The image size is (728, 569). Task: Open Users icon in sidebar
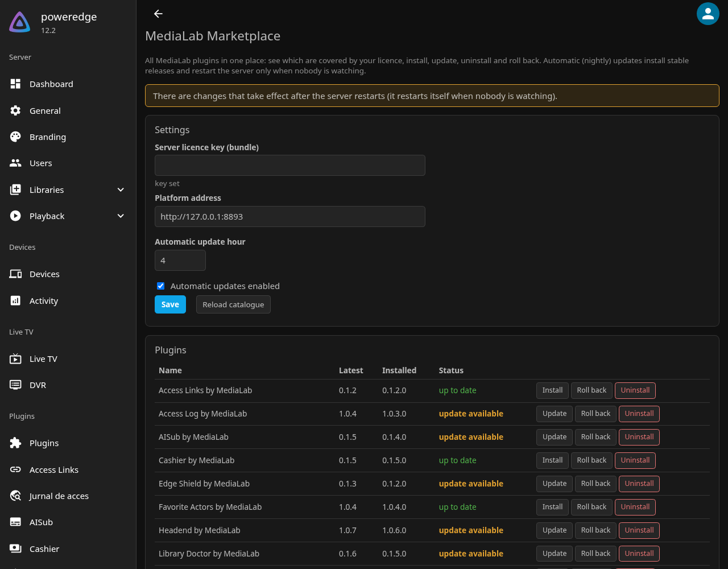tap(15, 163)
